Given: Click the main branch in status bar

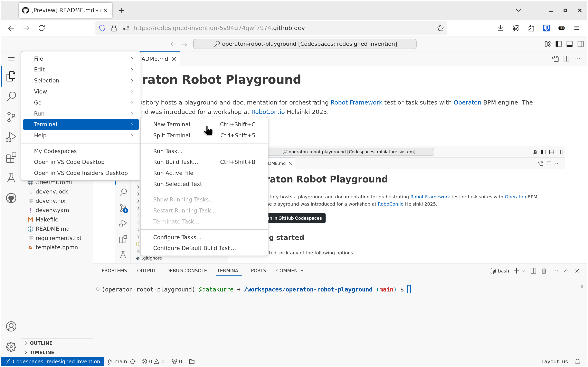Looking at the screenshot, I should tap(117, 362).
